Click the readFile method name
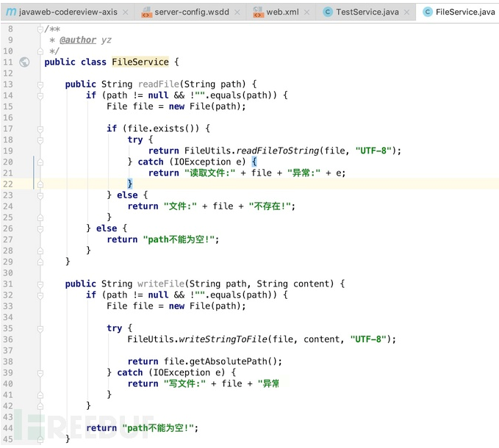The image size is (499, 448). tap(159, 84)
